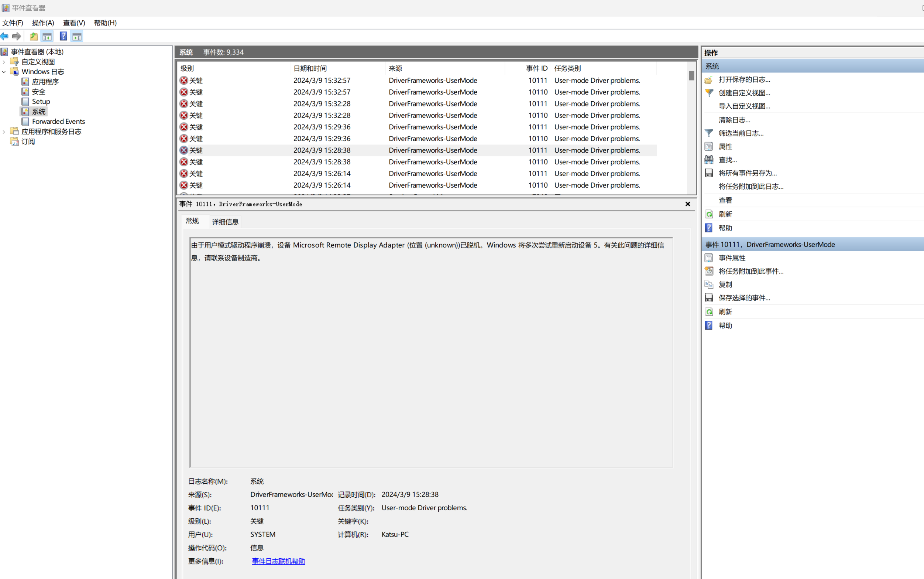Expand the 自定义视图 tree node
Screen dimensions: 924x579
(4, 62)
